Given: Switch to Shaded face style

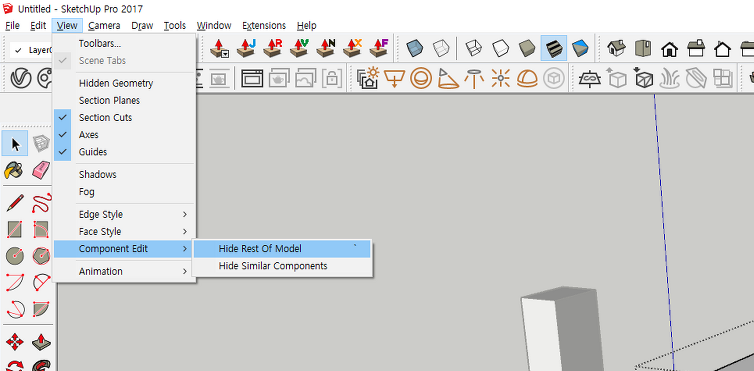Looking at the screenshot, I should point(527,49).
